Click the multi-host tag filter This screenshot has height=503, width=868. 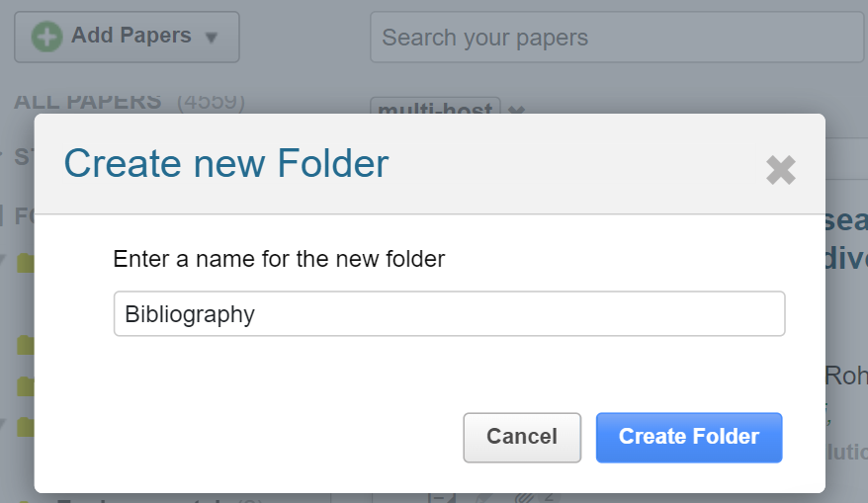[435, 109]
